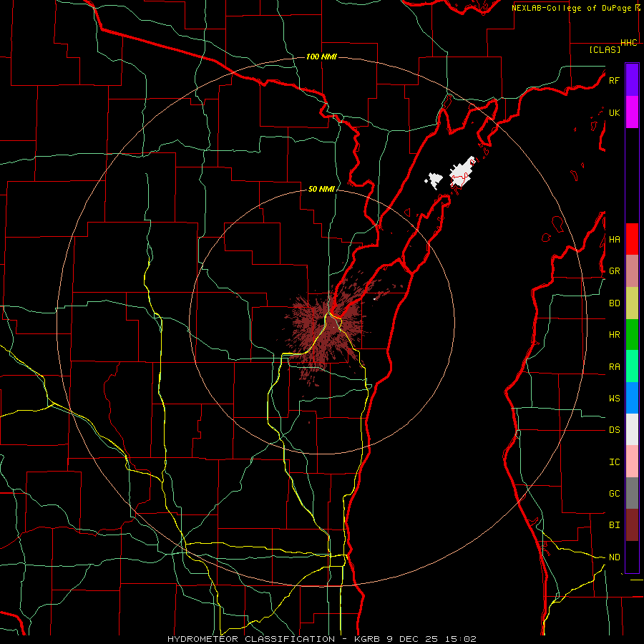Screen dimensions: 644x644
Task: Click the ND black legend swatch
Action: point(632,557)
